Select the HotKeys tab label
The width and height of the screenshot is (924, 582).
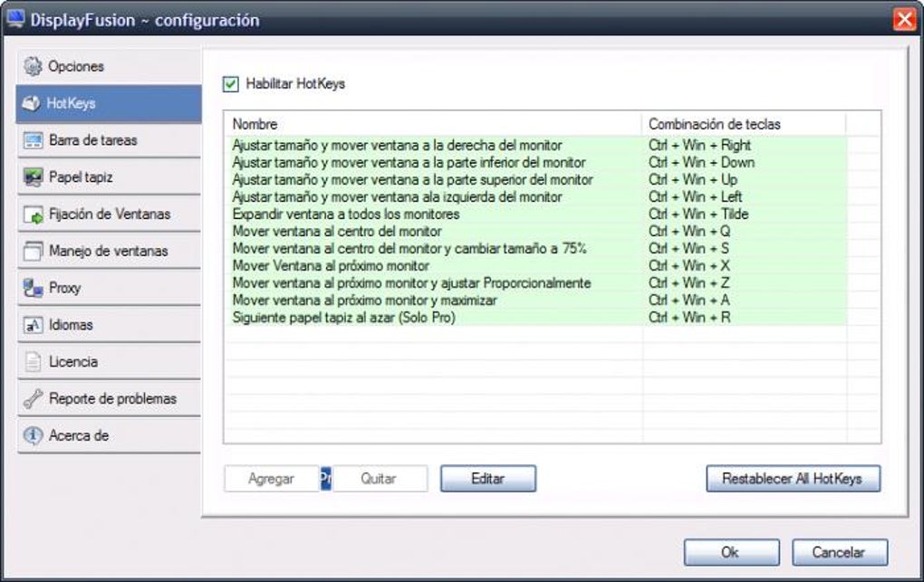71,103
